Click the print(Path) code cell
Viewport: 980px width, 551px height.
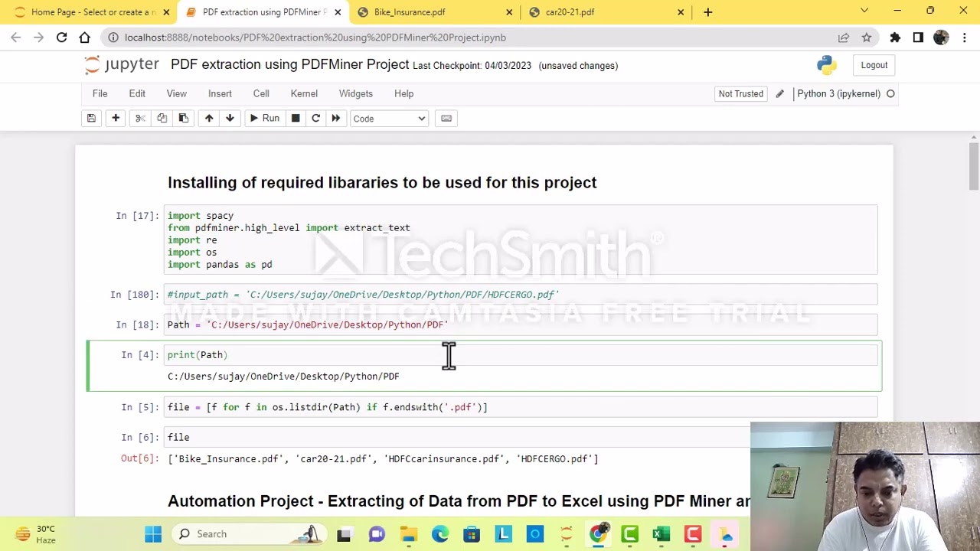(521, 355)
